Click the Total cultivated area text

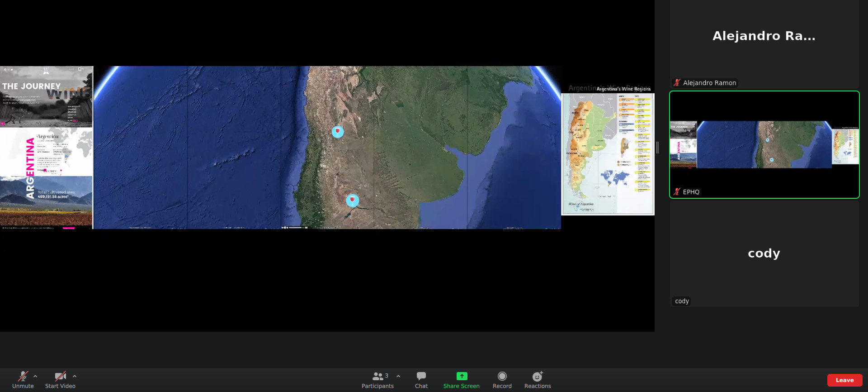[56, 192]
